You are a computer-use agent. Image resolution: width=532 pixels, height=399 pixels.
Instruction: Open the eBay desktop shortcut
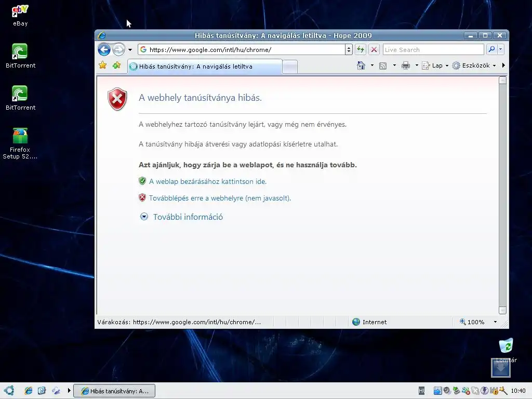click(20, 16)
